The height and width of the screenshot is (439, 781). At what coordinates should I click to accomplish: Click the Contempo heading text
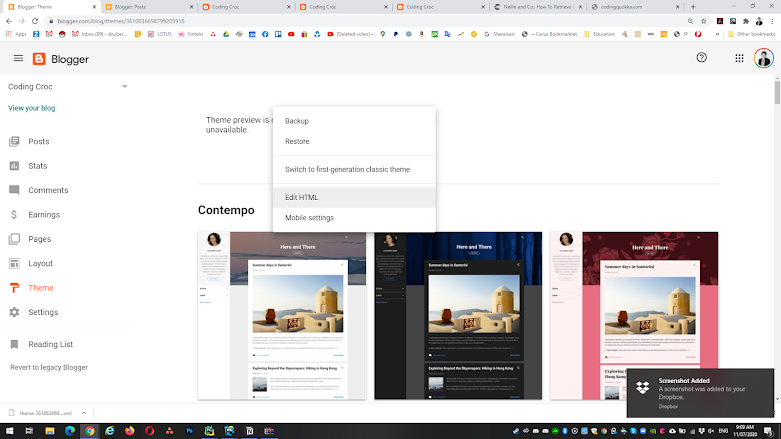pyautogui.click(x=226, y=210)
